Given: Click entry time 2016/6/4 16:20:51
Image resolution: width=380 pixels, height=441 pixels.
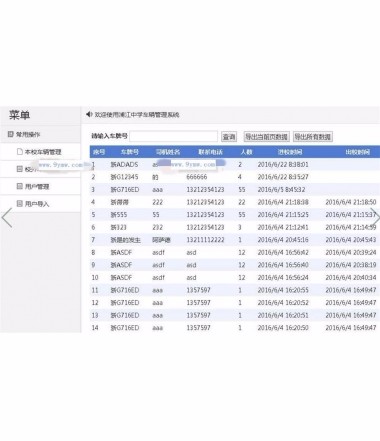Looking at the screenshot, I should tap(283, 315).
